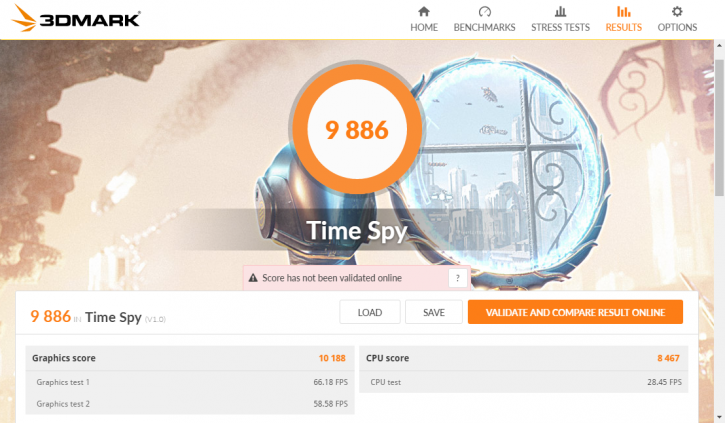725x423 pixels.
Task: Click the 9 886 score circle
Action: [x=357, y=129]
